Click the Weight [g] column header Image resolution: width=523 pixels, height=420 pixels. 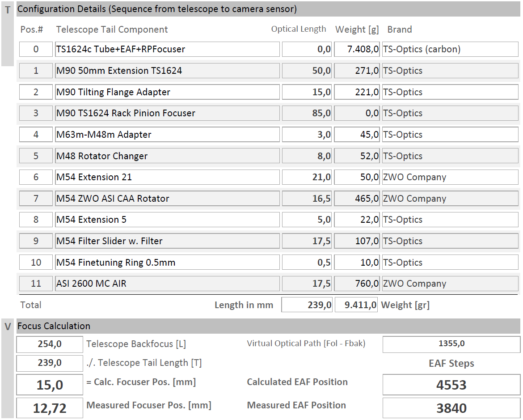point(357,30)
